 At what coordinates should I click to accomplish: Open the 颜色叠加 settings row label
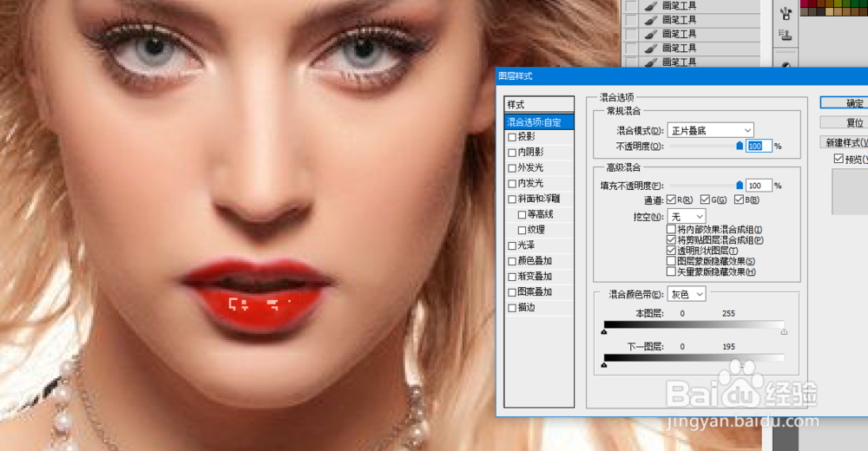pos(535,261)
